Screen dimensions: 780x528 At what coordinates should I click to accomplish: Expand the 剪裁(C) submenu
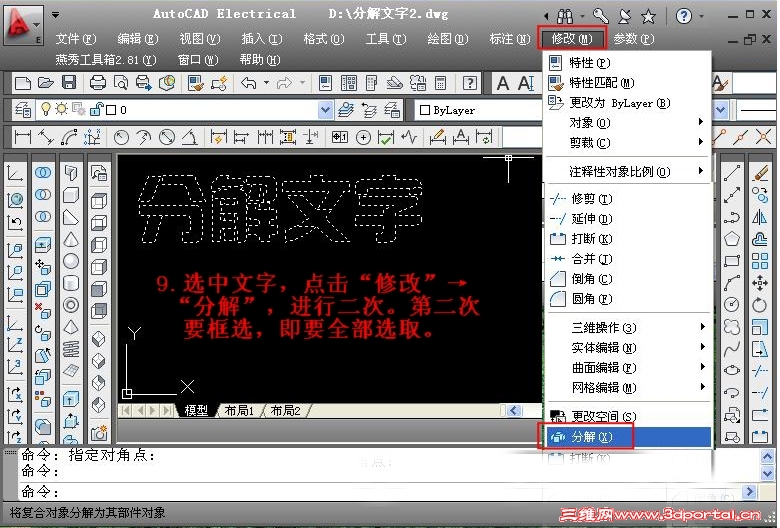[x=628, y=143]
